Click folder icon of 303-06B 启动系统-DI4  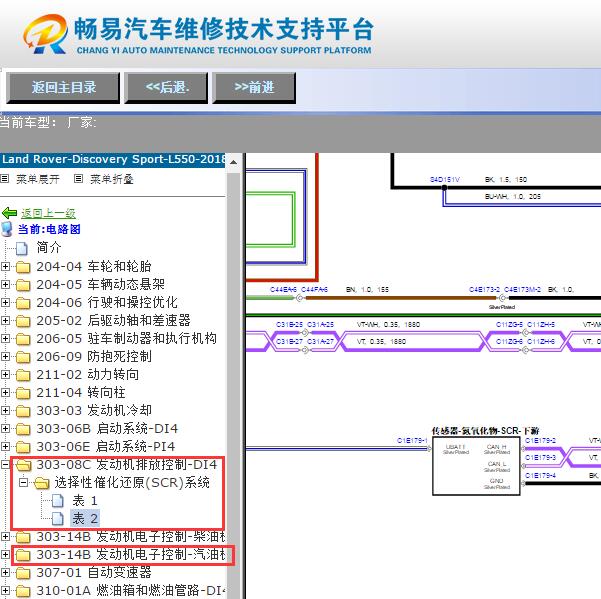point(23,429)
